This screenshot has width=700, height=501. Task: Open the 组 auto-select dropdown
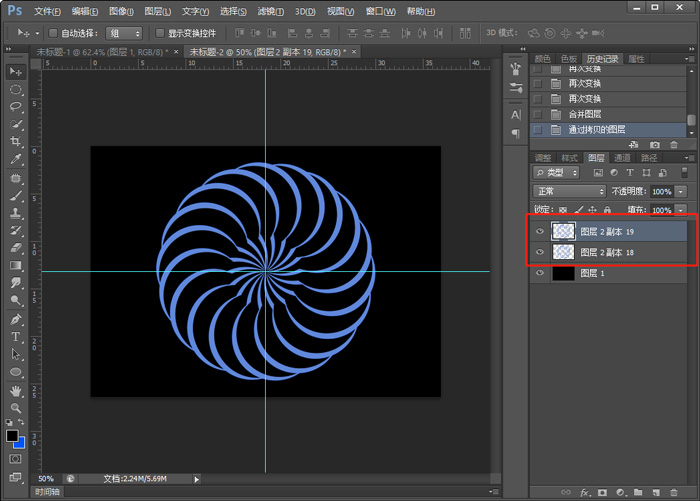124,33
